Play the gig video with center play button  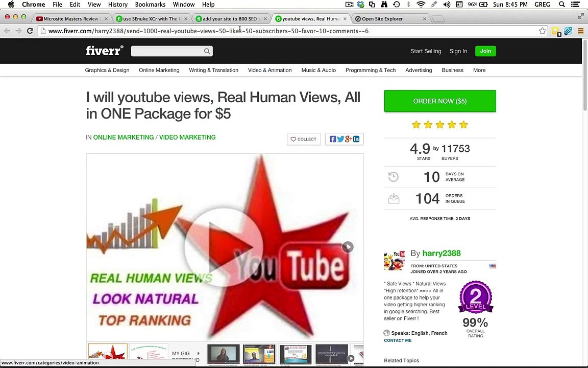[x=224, y=247]
